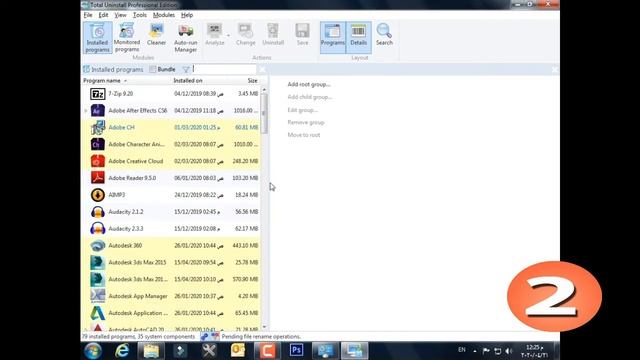This screenshot has width=640, height=360.
Task: Select the Audacity 2.3.3 icon
Action: click(98, 229)
